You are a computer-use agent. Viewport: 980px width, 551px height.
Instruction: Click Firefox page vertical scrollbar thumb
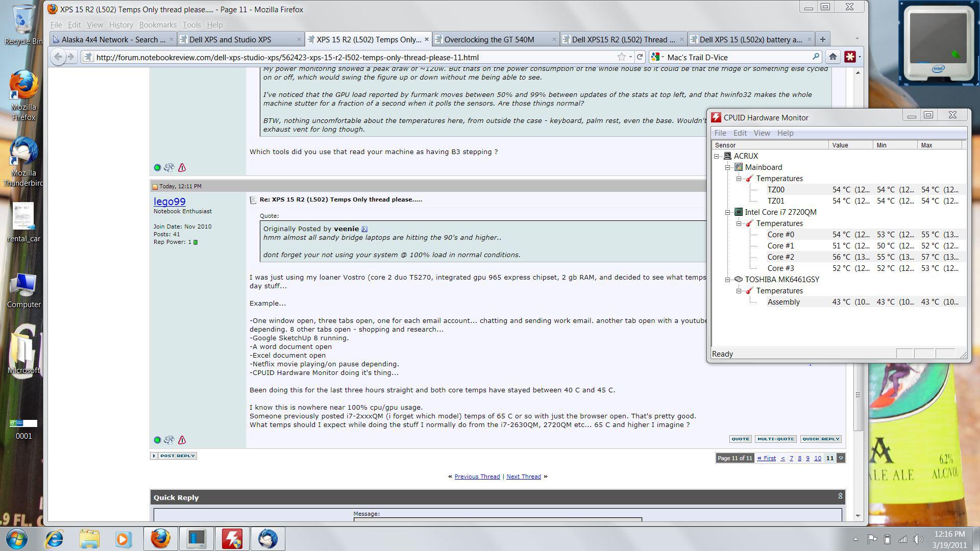pos(857,395)
